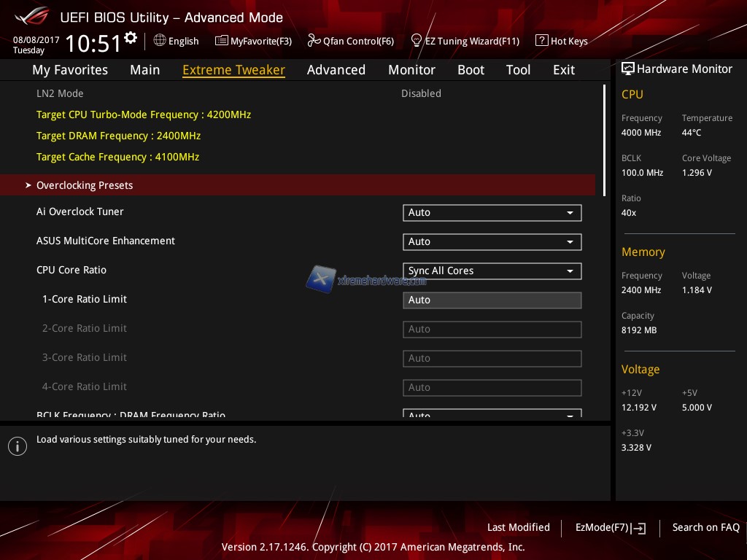
Task: Click the settings list vertical scrollbar
Action: 604,139
